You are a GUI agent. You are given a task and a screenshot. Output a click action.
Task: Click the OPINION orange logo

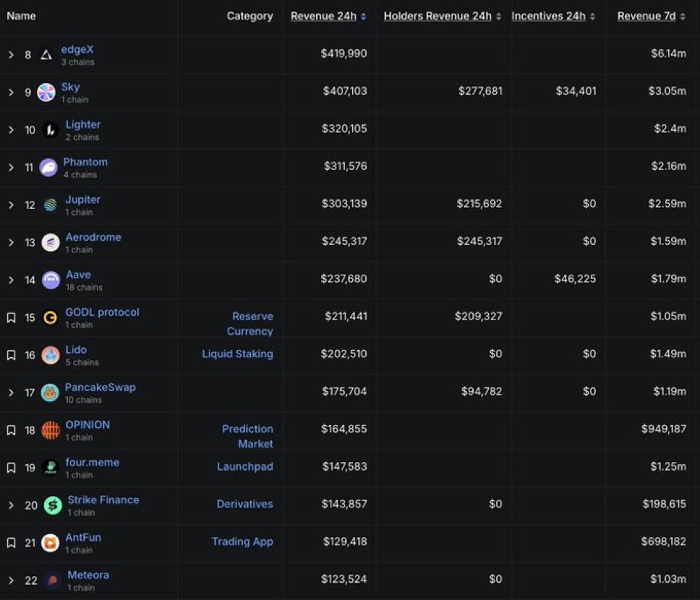click(x=51, y=430)
